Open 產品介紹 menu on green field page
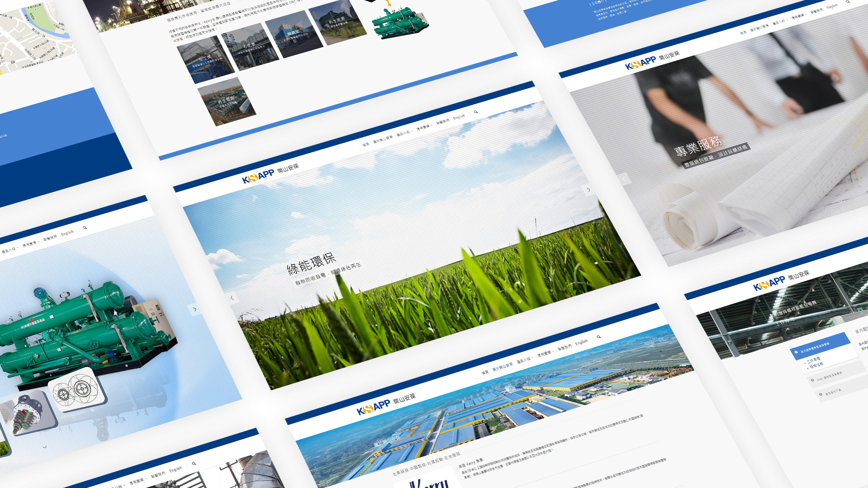 [x=403, y=134]
